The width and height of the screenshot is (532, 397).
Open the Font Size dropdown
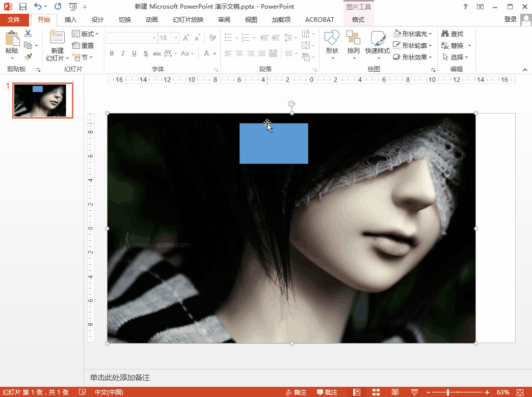(176, 38)
